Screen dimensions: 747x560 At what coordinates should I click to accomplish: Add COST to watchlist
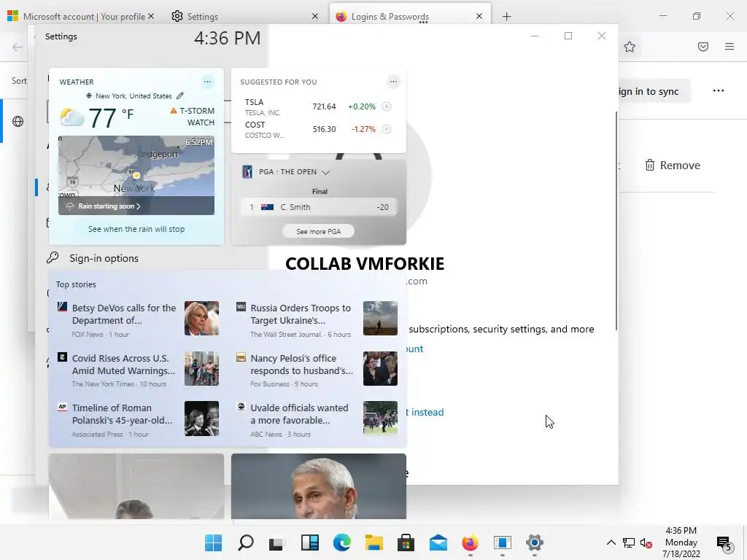[387, 128]
